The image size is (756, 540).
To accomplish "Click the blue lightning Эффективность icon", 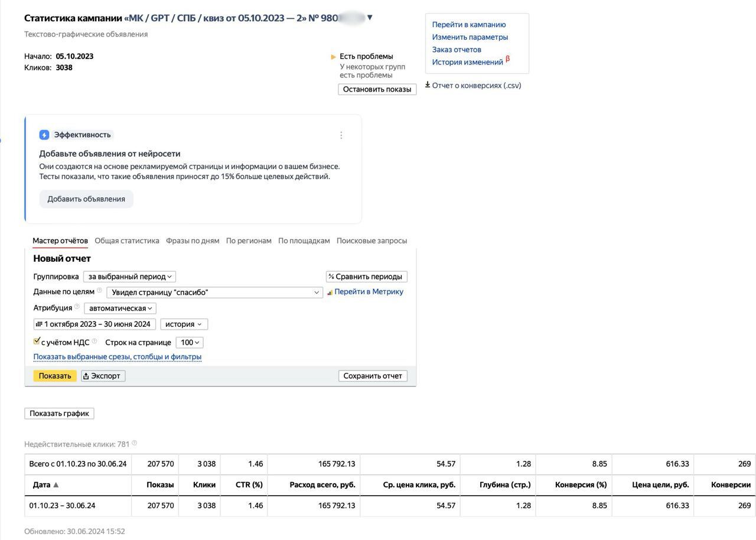I will click(44, 135).
